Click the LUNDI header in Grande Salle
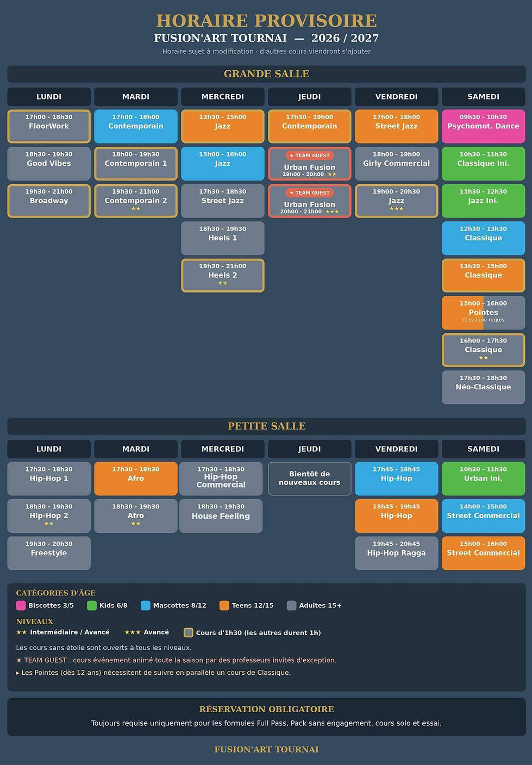 tap(49, 97)
